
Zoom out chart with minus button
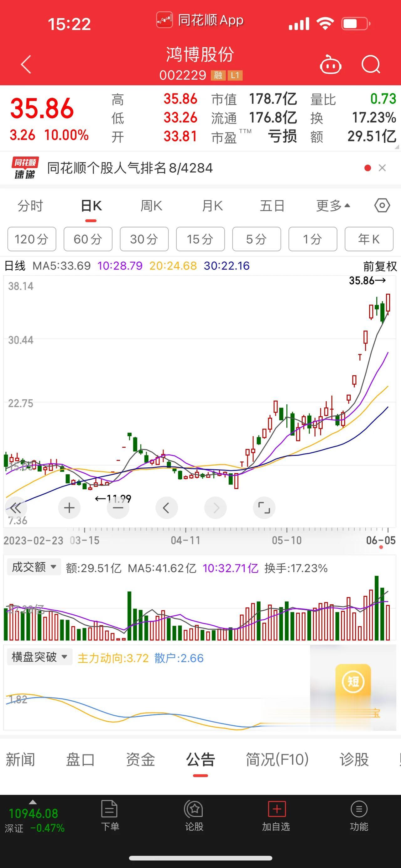118,508
